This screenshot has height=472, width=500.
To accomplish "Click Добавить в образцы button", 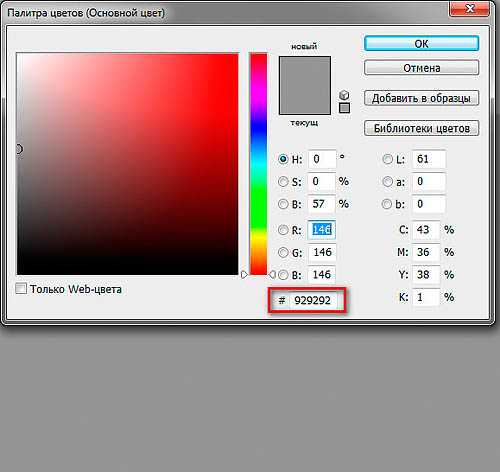I will [422, 98].
